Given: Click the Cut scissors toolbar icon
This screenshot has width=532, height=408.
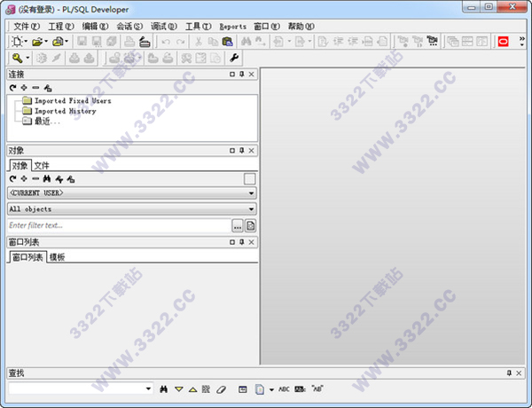Looking at the screenshot, I should click(199, 42).
